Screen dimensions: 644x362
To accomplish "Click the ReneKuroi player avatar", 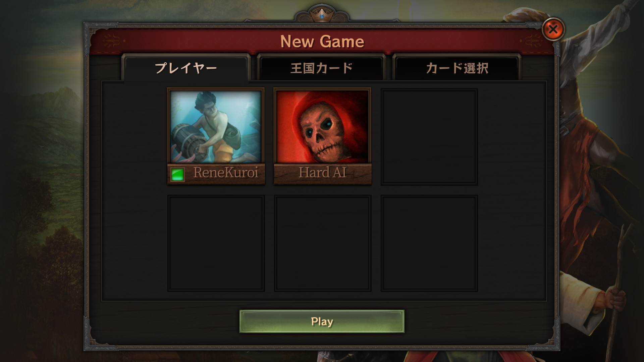I will (x=216, y=126).
